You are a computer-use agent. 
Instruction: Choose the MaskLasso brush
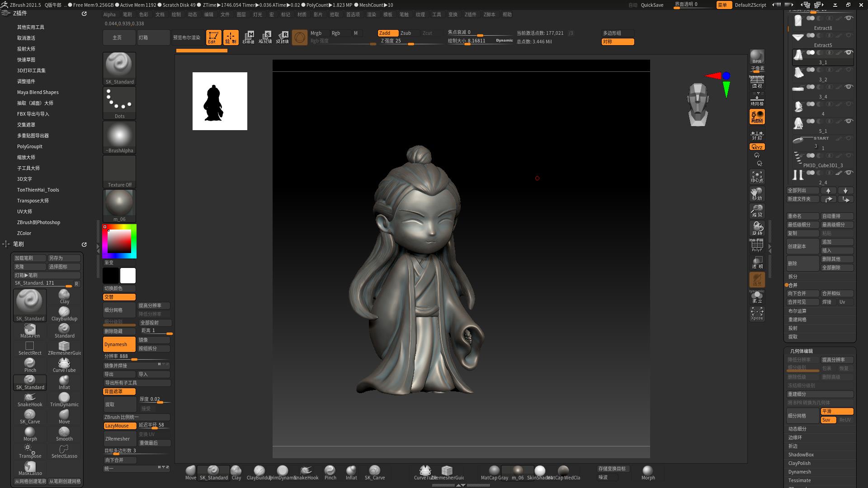pyautogui.click(x=30, y=468)
